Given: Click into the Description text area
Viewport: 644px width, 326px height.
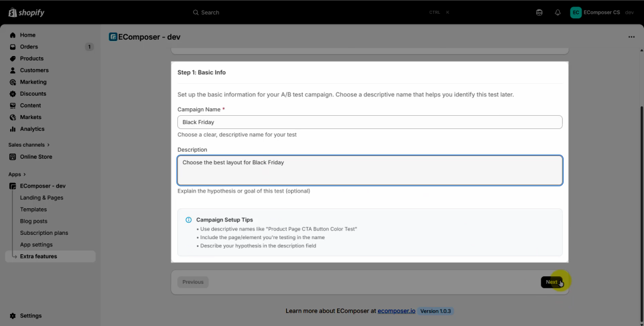Looking at the screenshot, I should pos(370,171).
